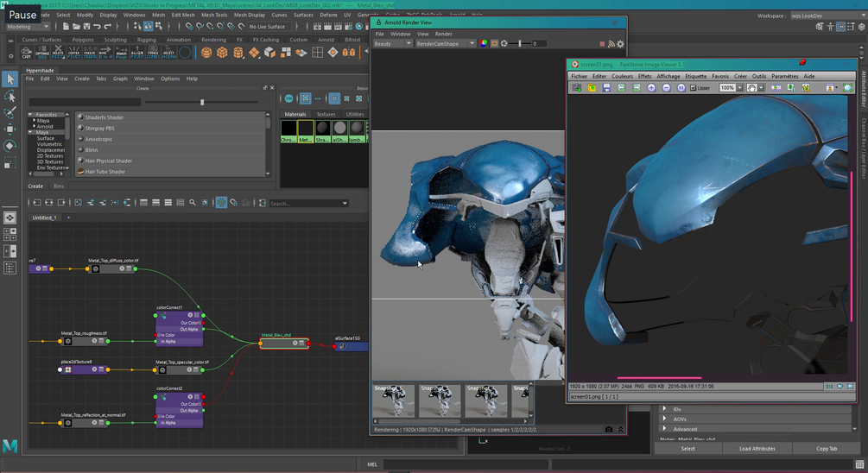Click the zoom in icon in FastStone toolbar

[651, 88]
